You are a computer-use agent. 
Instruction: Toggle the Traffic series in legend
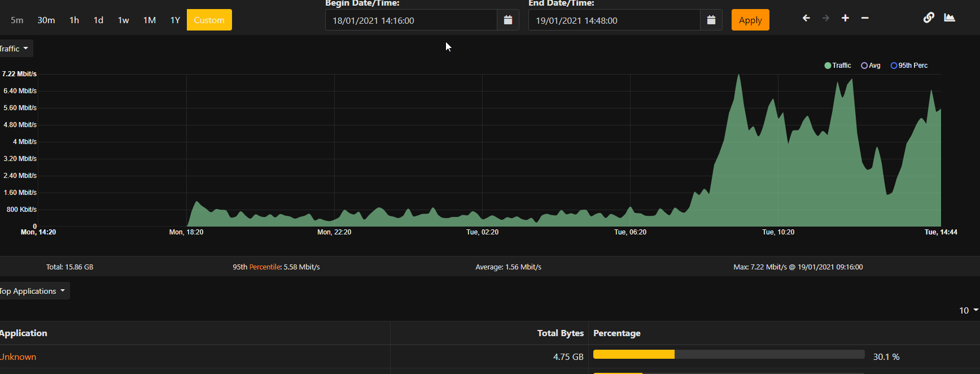tap(838, 66)
